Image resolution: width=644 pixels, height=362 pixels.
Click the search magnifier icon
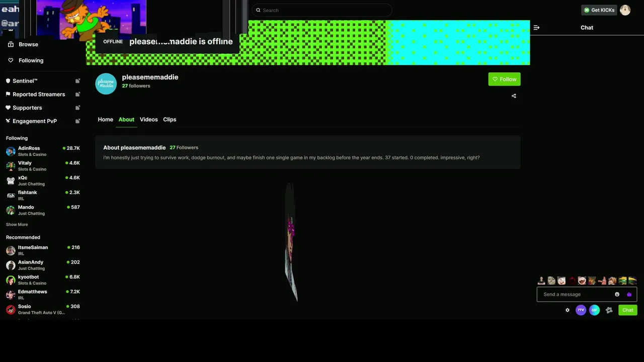[x=258, y=10]
